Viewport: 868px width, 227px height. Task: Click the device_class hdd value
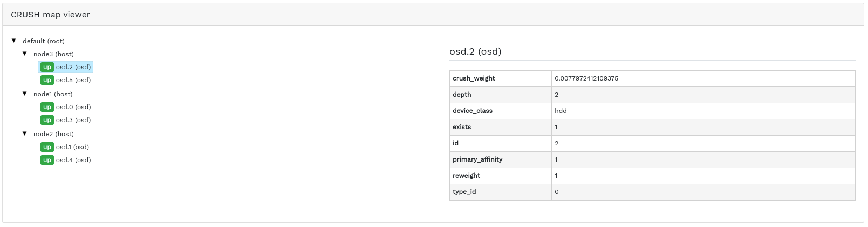pos(561,111)
